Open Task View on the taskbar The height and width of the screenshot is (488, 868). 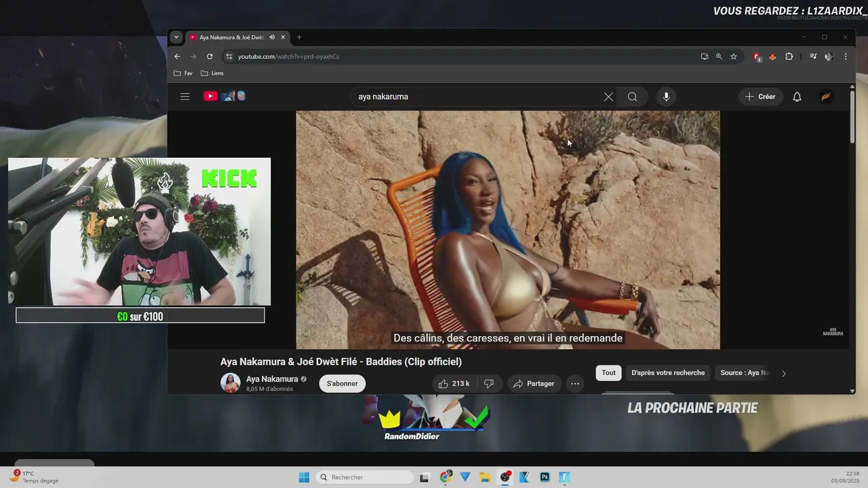click(x=425, y=477)
